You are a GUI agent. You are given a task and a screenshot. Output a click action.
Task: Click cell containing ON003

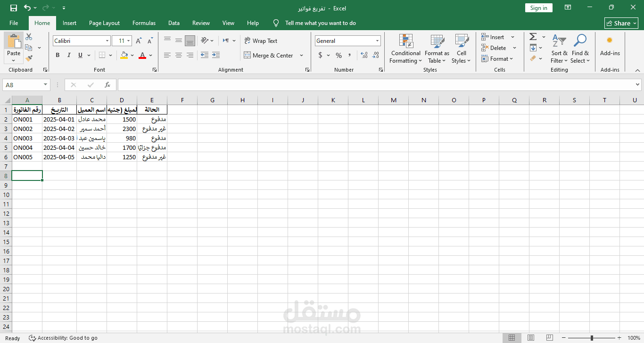(27, 138)
